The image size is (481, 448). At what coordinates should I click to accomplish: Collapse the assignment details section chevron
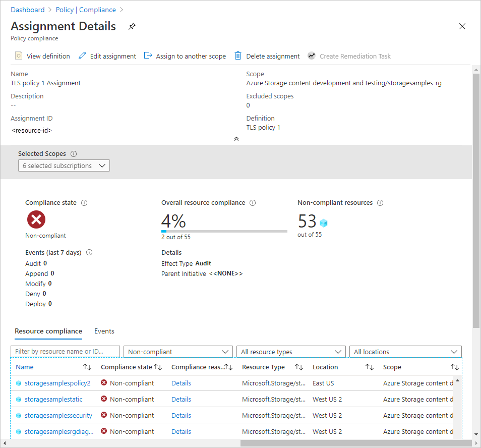(236, 139)
